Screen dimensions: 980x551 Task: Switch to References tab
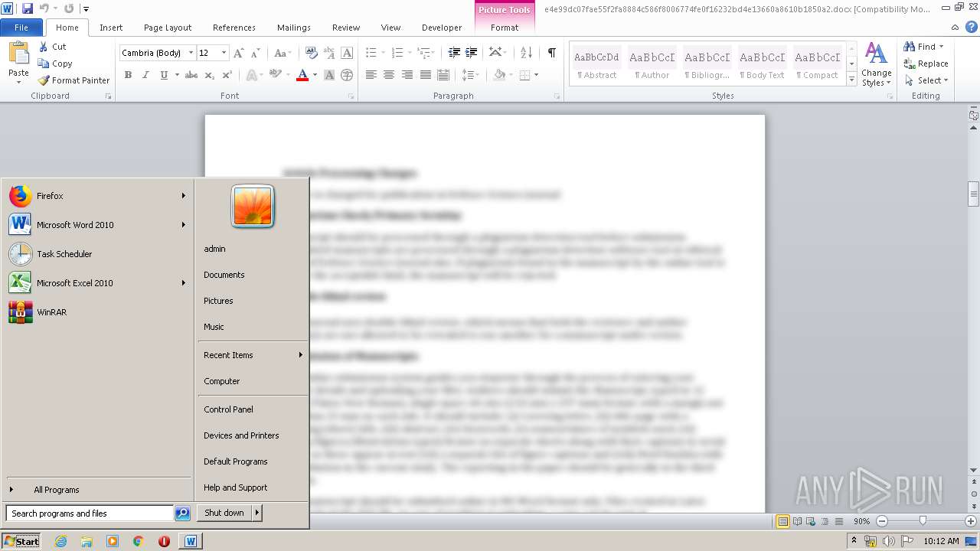(234, 28)
